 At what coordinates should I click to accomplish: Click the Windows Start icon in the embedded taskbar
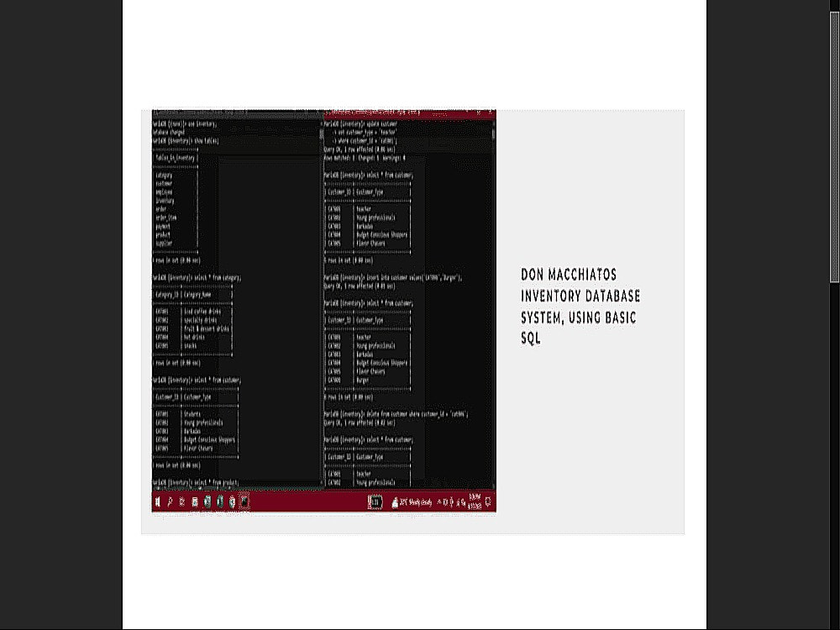(158, 502)
